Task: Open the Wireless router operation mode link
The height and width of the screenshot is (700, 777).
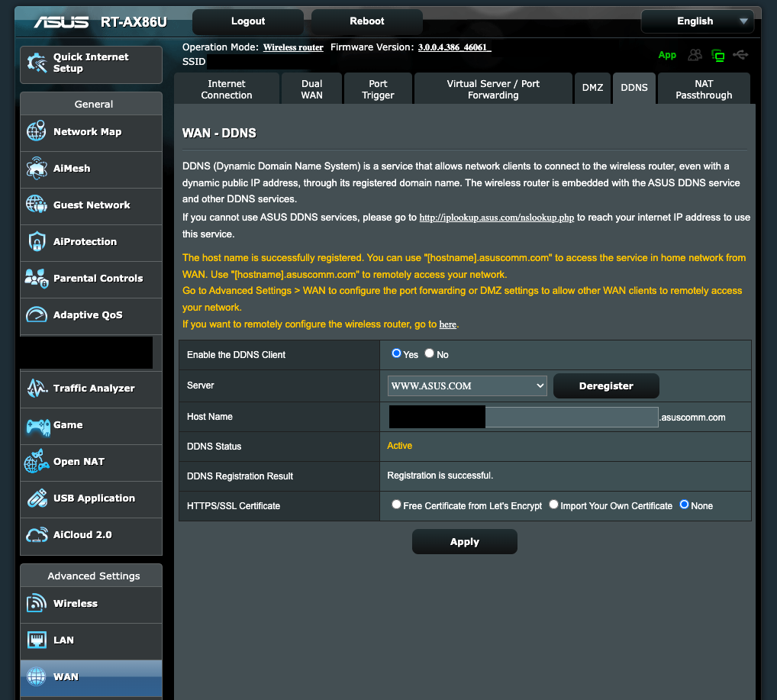Action: (293, 47)
